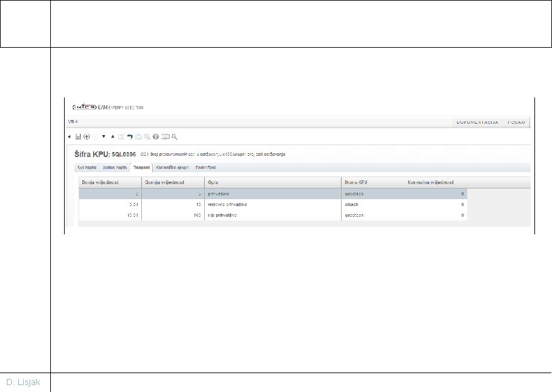The image size is (552, 392).
Task: Go to previous record with up triangle
Action: point(112,136)
